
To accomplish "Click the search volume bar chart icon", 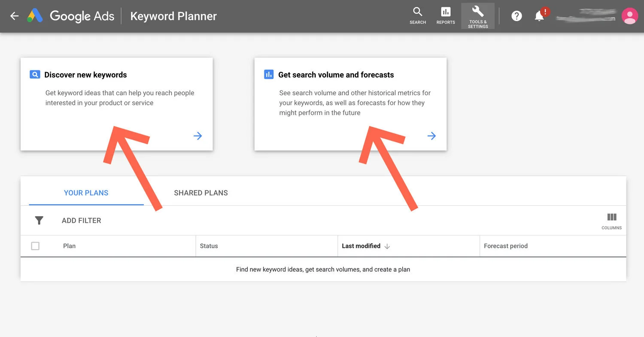I will pos(269,75).
